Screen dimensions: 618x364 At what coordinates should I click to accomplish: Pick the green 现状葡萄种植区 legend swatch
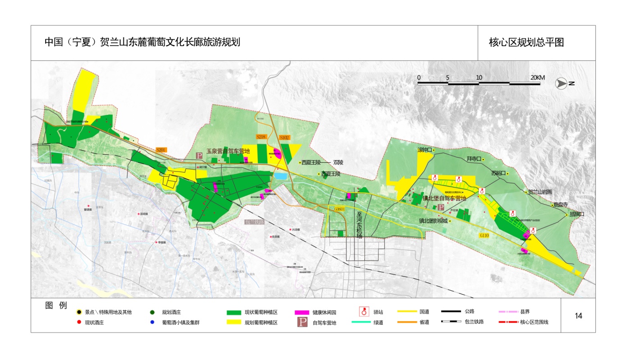pos(233,312)
